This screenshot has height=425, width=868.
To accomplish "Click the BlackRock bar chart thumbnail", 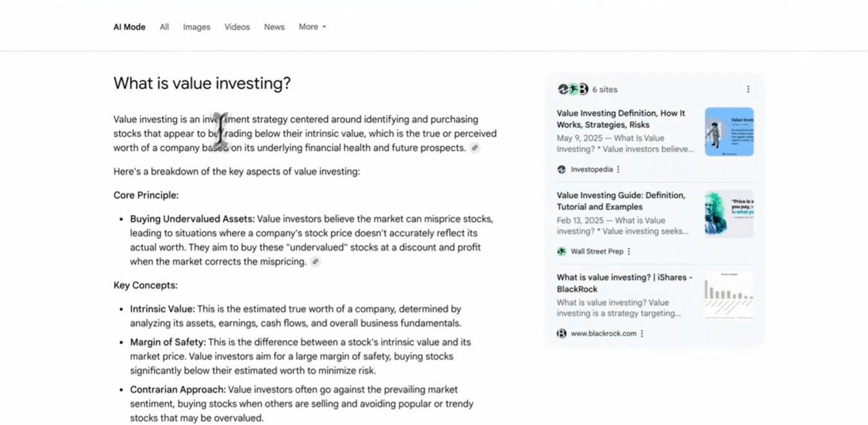I will (729, 296).
